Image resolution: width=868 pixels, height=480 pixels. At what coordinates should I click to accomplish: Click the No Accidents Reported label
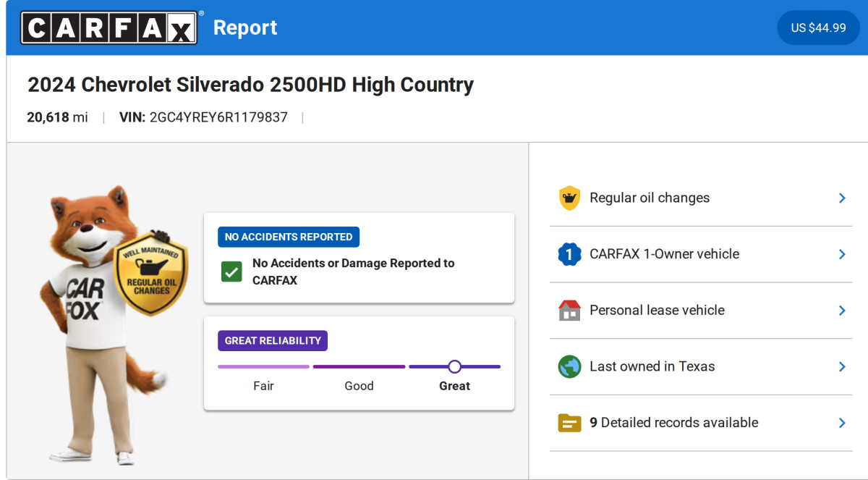(x=289, y=237)
